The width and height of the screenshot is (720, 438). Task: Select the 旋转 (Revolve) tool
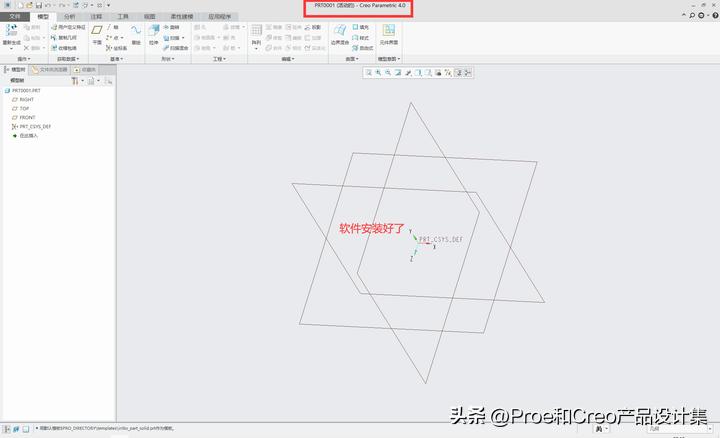click(x=172, y=28)
